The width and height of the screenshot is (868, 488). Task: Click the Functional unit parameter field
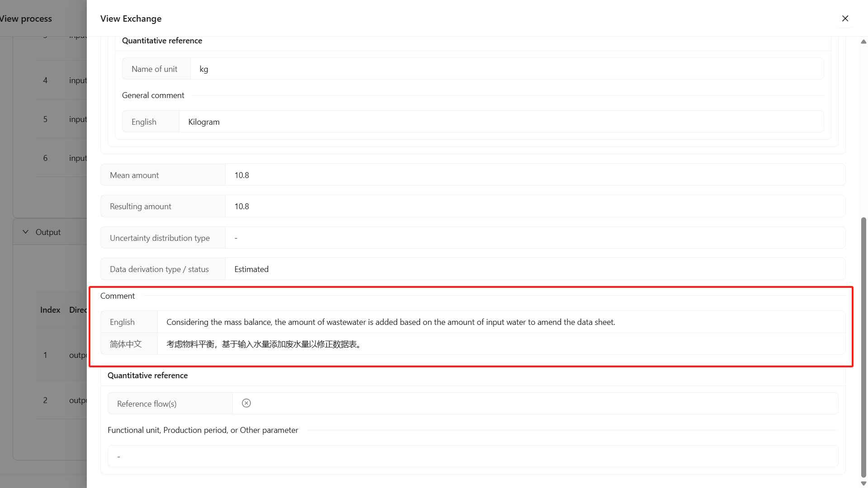point(472,456)
